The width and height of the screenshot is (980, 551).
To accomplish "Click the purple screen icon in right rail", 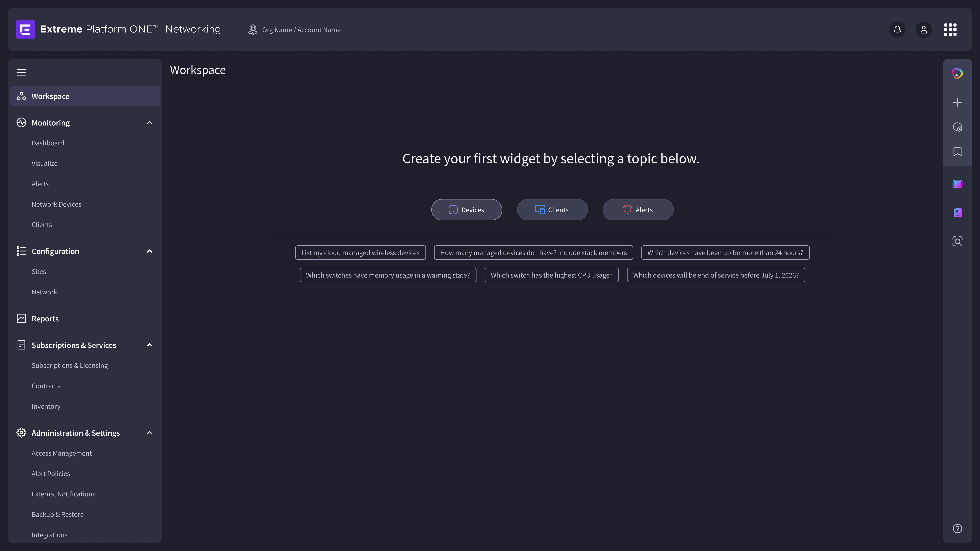I will [958, 184].
